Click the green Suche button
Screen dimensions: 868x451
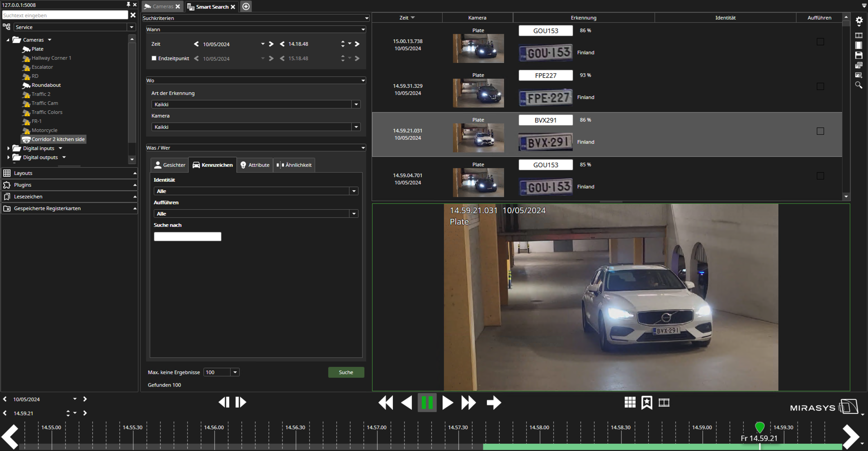point(346,372)
